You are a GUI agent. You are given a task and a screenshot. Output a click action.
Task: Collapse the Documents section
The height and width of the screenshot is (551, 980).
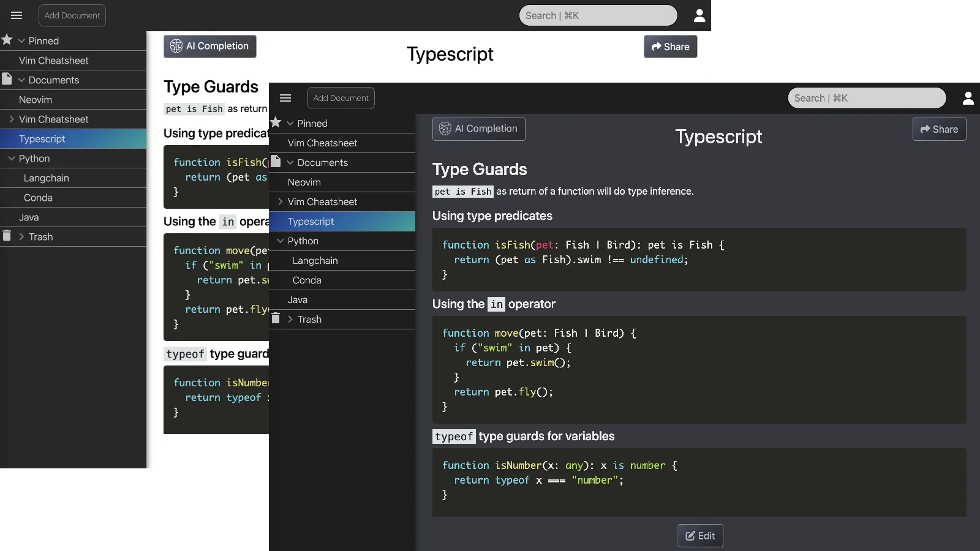pyautogui.click(x=289, y=162)
